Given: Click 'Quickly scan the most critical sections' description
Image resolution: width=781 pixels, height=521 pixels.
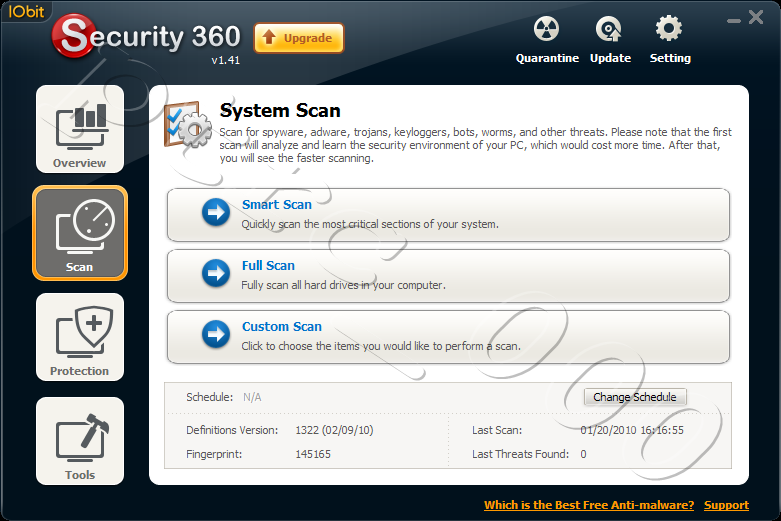Looking at the screenshot, I should pos(370,224).
